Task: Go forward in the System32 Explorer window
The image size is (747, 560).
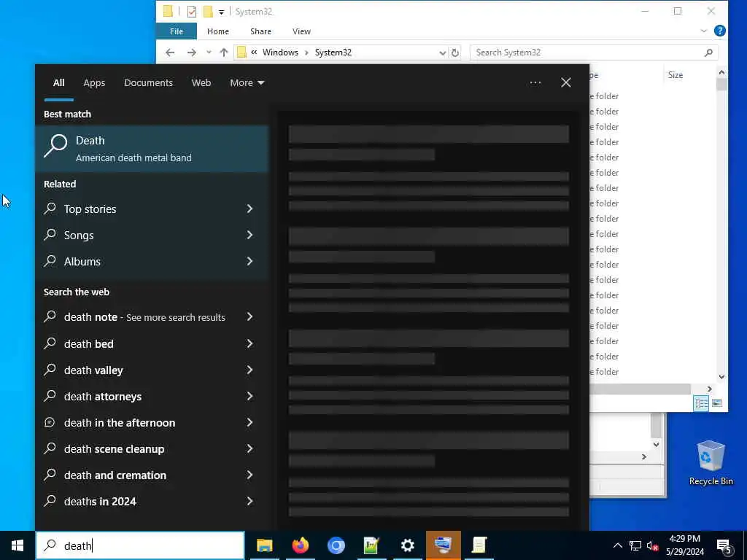Action: tap(192, 52)
